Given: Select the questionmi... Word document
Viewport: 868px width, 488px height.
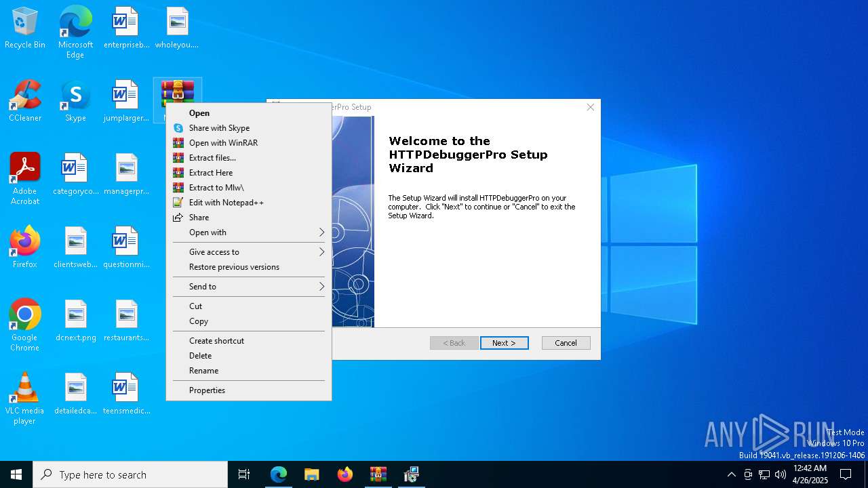Looking at the screenshot, I should [126, 248].
